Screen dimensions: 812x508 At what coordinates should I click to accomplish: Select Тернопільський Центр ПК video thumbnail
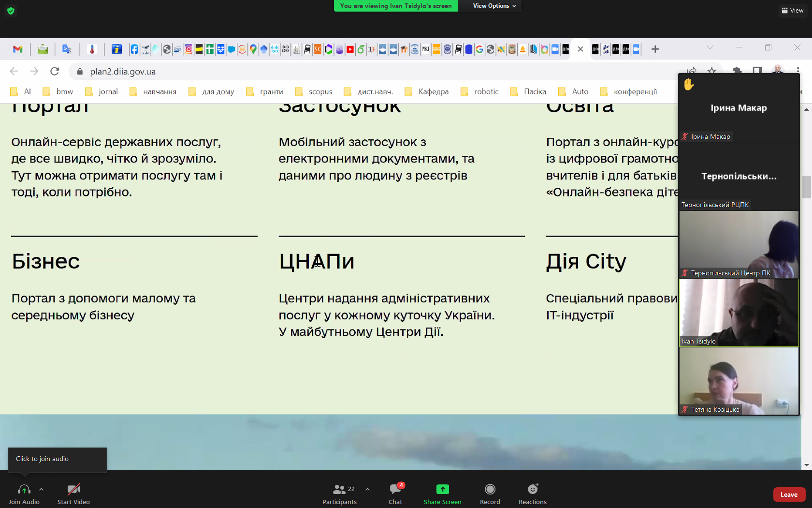point(739,244)
